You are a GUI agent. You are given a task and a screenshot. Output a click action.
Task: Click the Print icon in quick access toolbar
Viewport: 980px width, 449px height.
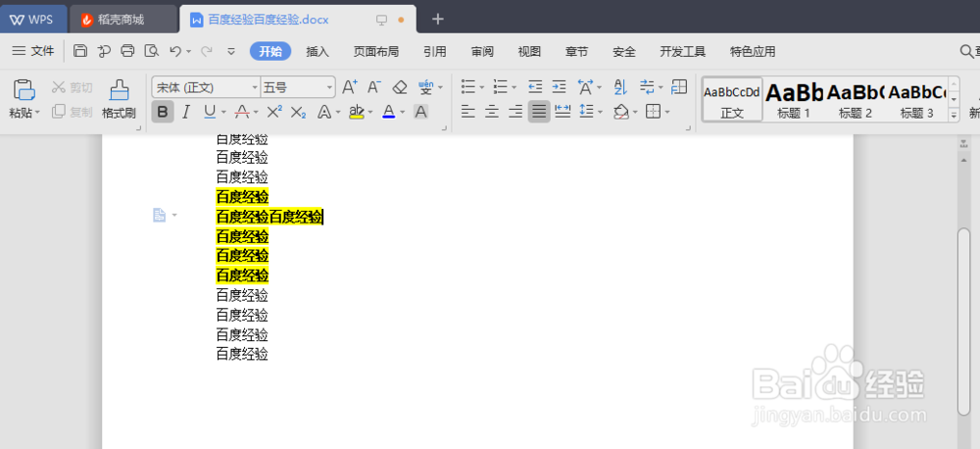(x=127, y=51)
